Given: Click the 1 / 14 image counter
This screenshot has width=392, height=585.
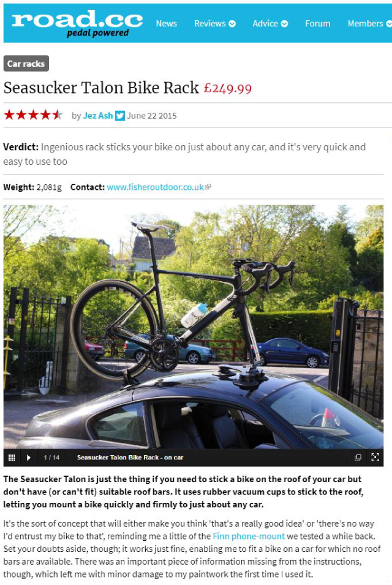Looking at the screenshot, I should [51, 458].
